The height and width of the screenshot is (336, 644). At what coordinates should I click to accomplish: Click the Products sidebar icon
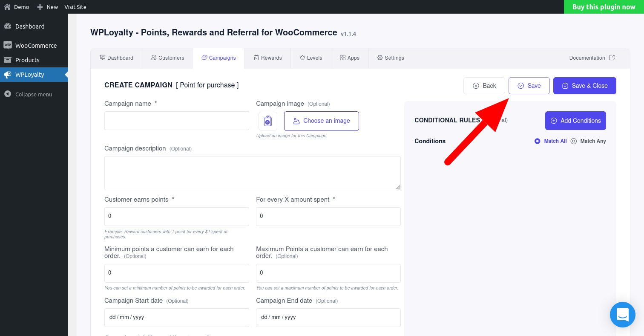tap(8, 60)
